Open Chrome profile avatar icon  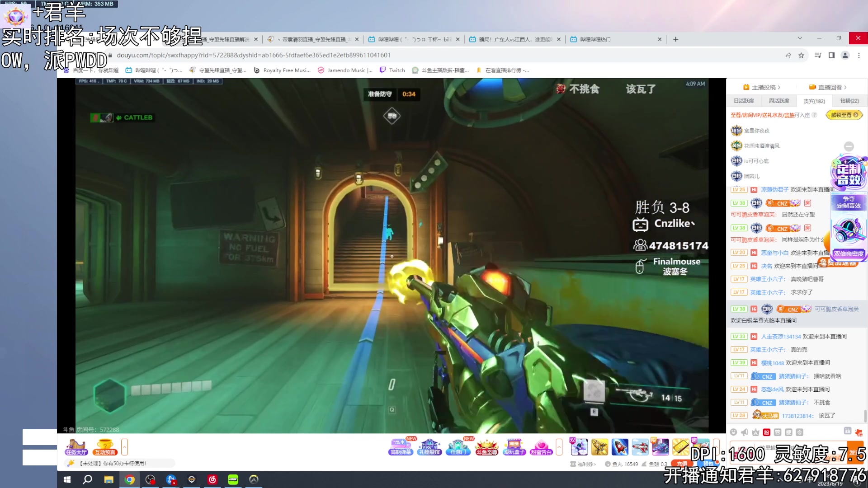(845, 55)
